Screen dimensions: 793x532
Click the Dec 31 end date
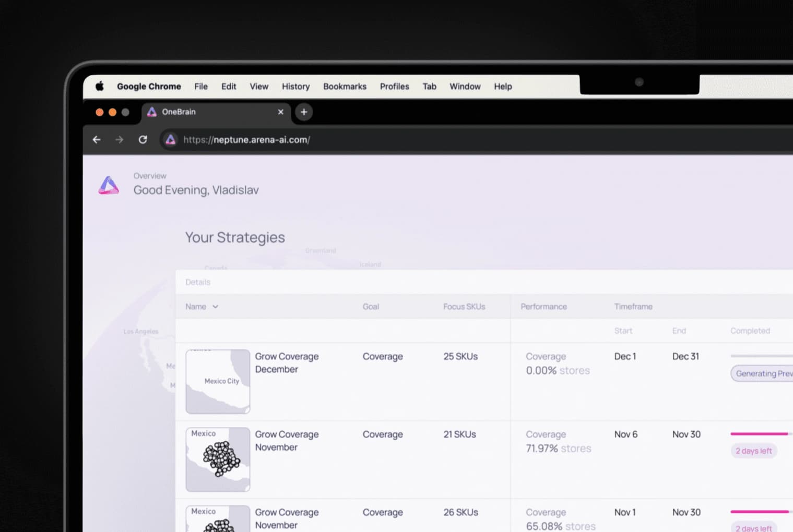pos(685,356)
